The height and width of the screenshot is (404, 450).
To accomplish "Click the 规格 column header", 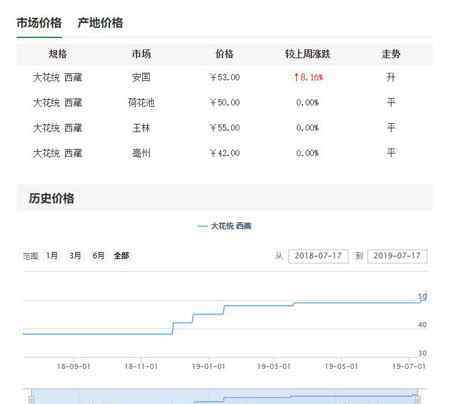I will (x=58, y=54).
